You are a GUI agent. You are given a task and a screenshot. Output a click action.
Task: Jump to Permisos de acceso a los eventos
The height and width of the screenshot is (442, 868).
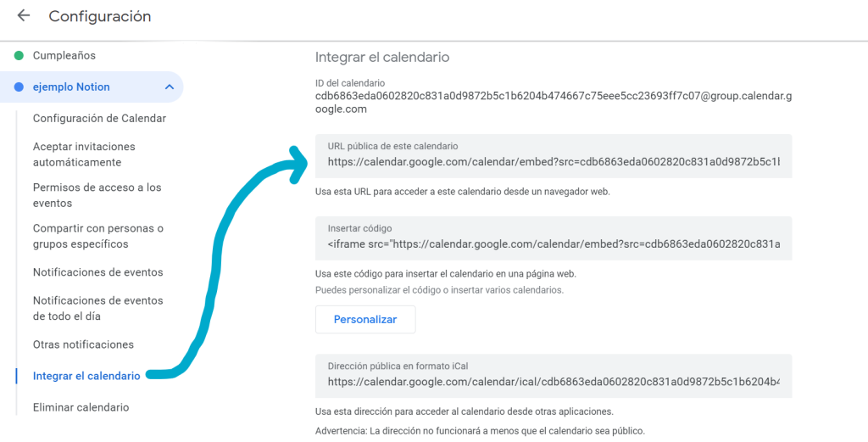point(97,195)
